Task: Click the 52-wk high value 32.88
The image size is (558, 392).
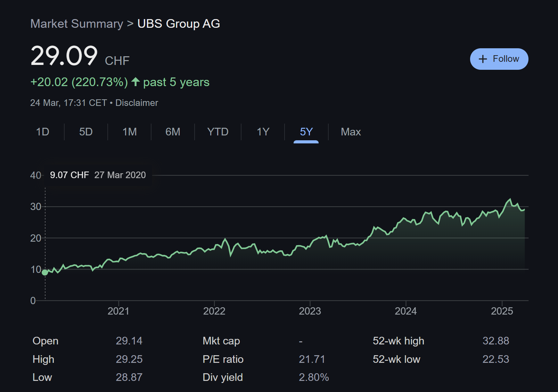Action: point(496,341)
